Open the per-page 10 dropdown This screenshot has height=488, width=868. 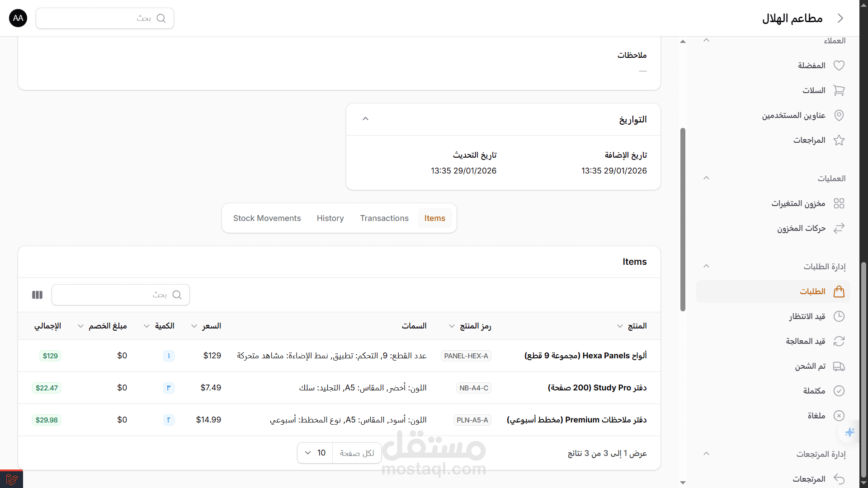315,453
